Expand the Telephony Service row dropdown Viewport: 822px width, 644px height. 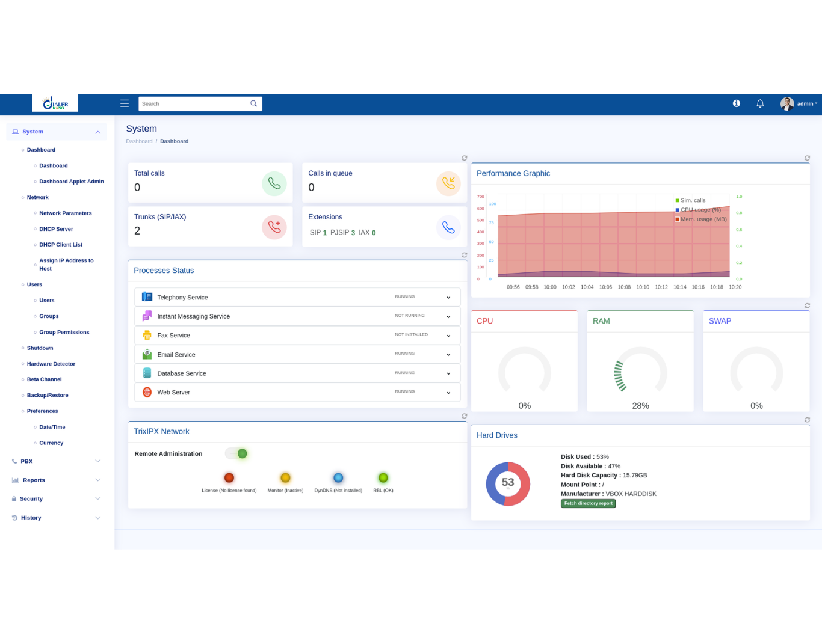(448, 298)
